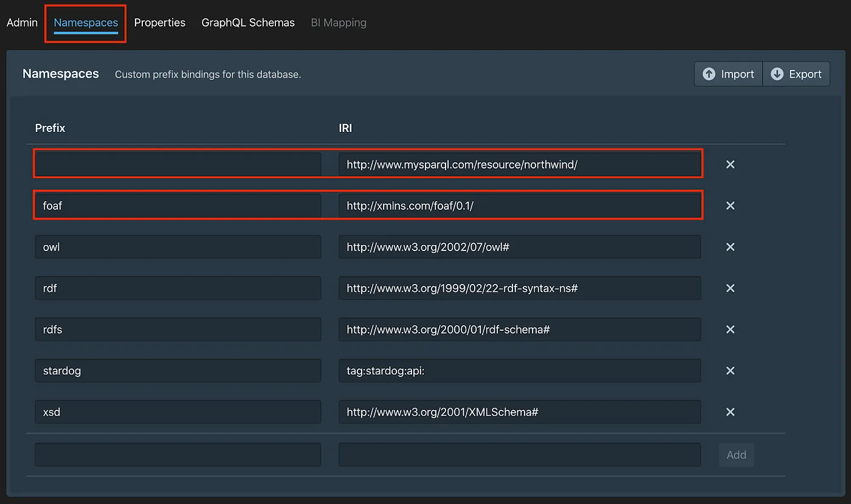Focus the new IRI input beside Add

(x=520, y=455)
